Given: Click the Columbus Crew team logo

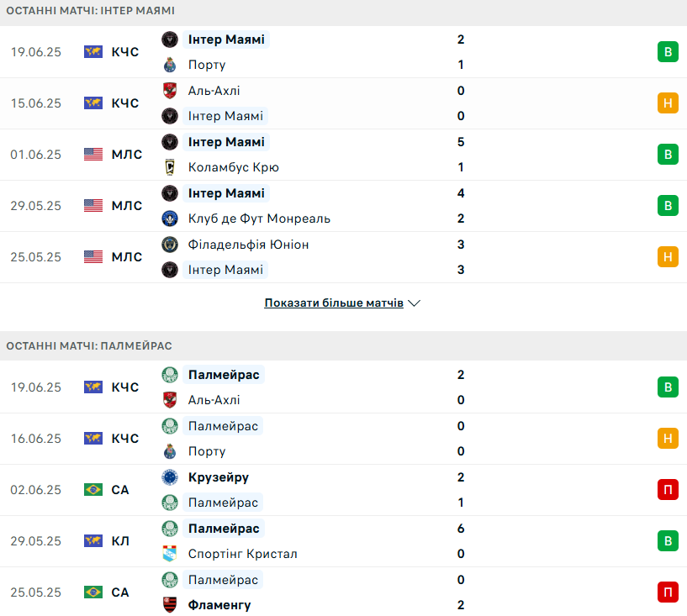Looking at the screenshot, I should point(170,167).
